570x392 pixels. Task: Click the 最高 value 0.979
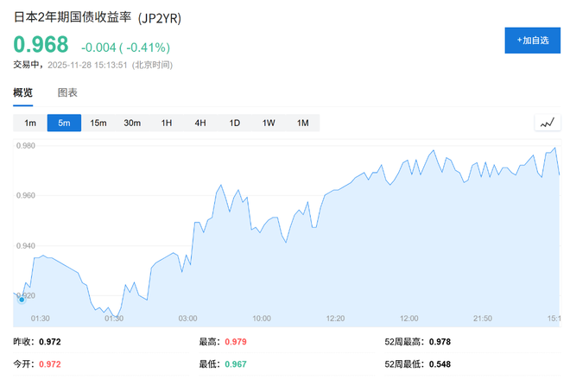(x=236, y=342)
